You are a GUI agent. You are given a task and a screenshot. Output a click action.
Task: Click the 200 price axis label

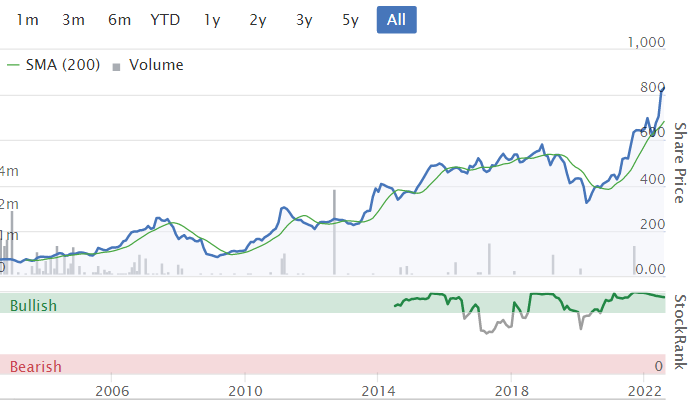coord(652,224)
